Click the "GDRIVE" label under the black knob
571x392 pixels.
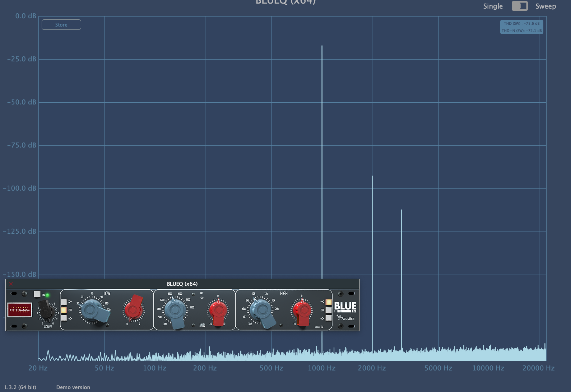tap(48, 327)
